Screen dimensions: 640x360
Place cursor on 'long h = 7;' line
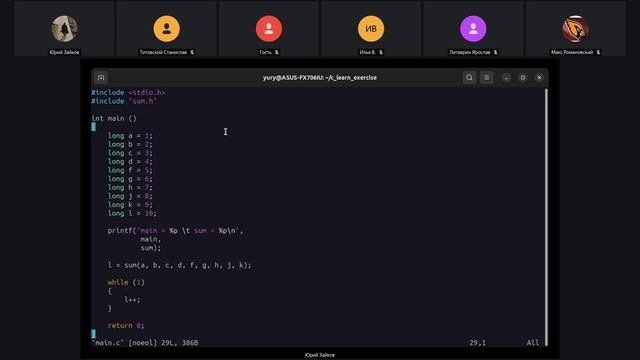click(x=130, y=187)
